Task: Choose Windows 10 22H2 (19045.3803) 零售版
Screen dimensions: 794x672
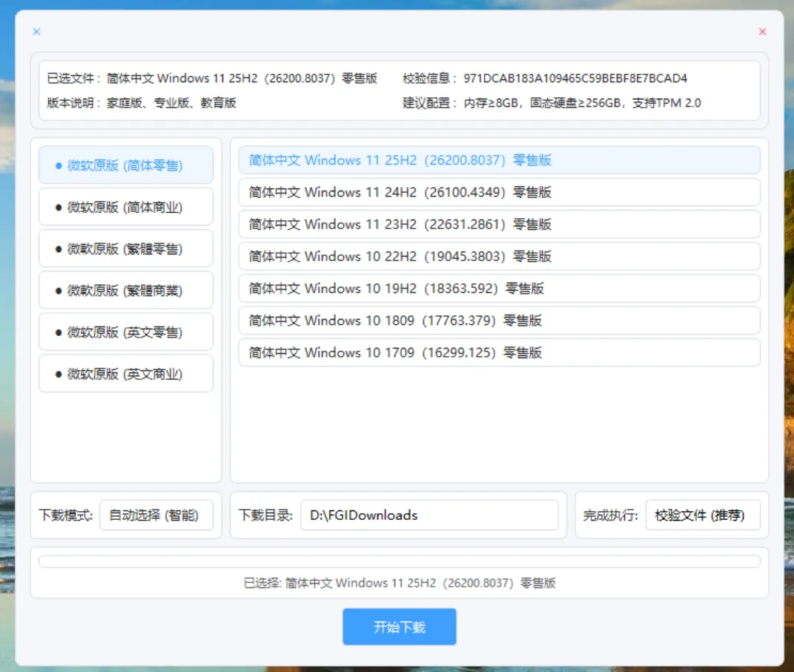Action: point(499,257)
